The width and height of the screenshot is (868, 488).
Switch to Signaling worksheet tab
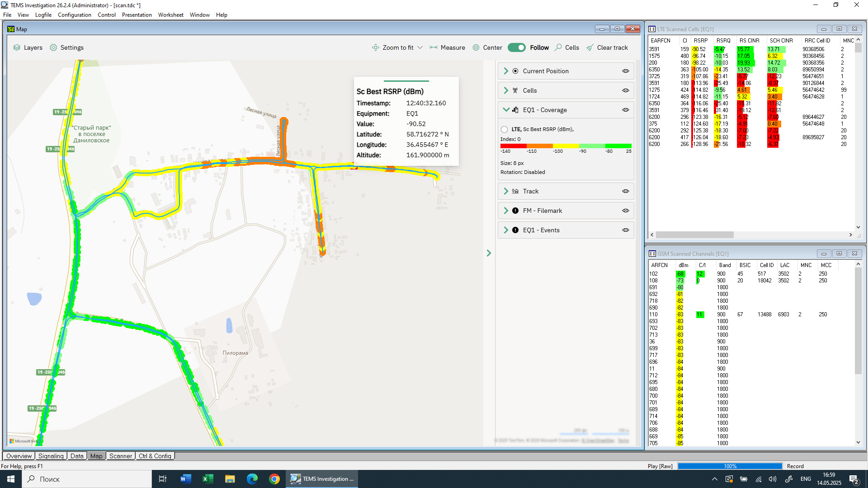(51, 456)
